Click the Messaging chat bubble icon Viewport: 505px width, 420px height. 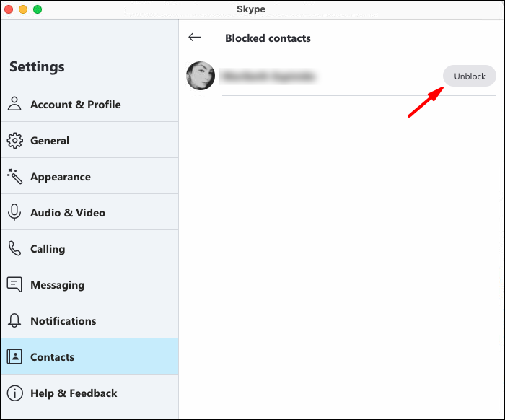(x=14, y=284)
